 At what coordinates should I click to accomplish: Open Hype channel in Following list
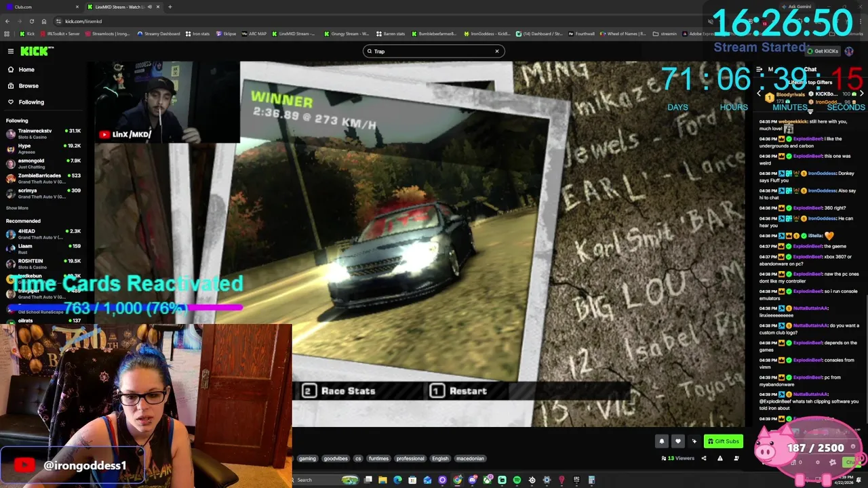click(x=42, y=148)
